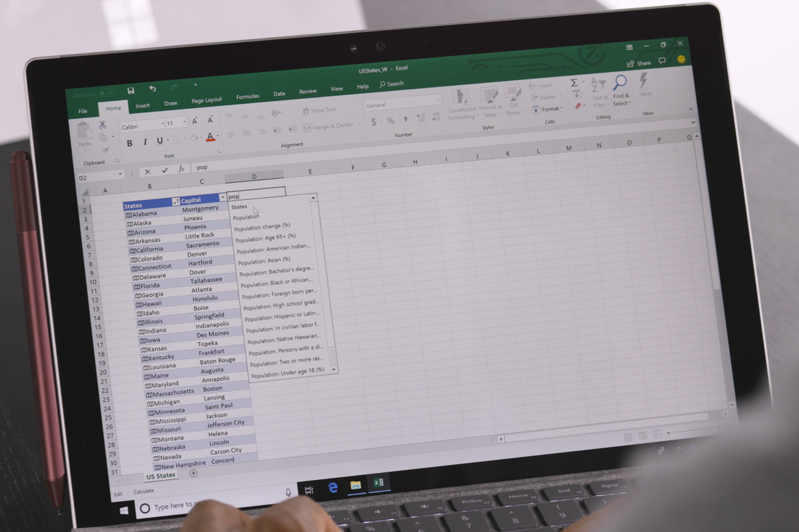This screenshot has width=799, height=532.
Task: Click the Name Box showing D2
Action: (100, 177)
